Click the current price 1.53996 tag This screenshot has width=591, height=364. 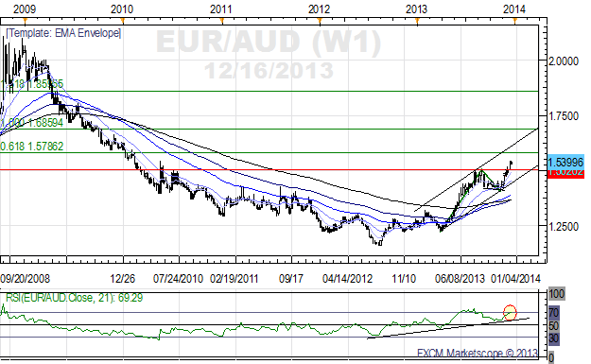[x=565, y=163]
